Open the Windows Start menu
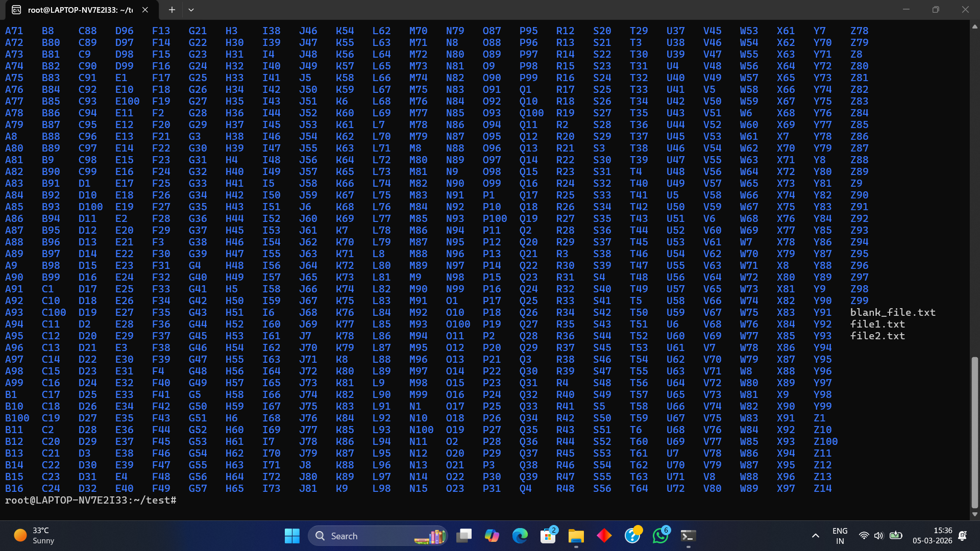 point(292,536)
